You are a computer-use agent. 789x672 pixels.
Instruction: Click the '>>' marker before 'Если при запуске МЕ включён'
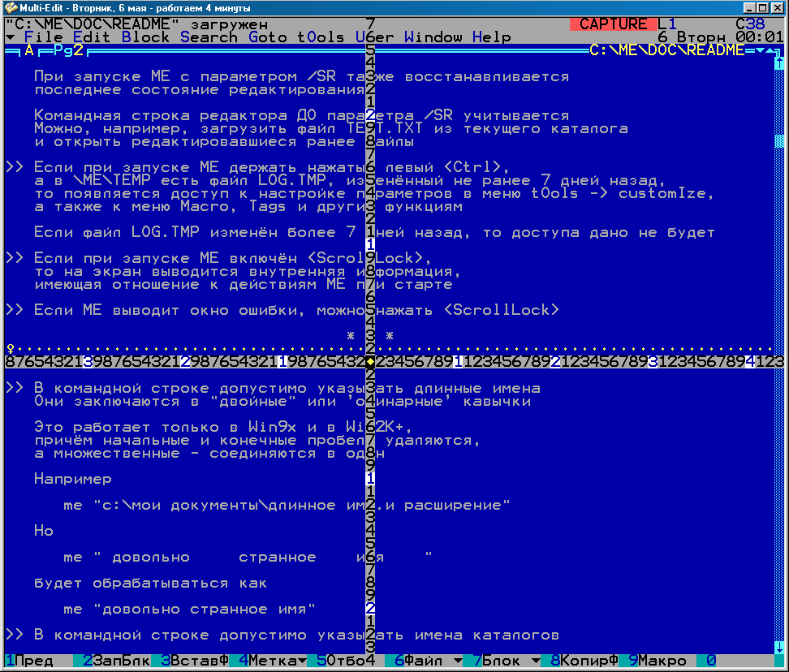pos(15,258)
